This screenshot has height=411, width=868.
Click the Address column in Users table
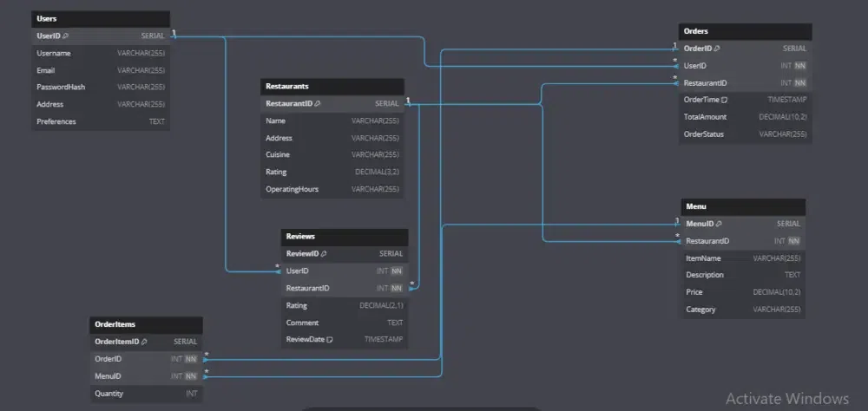click(101, 105)
